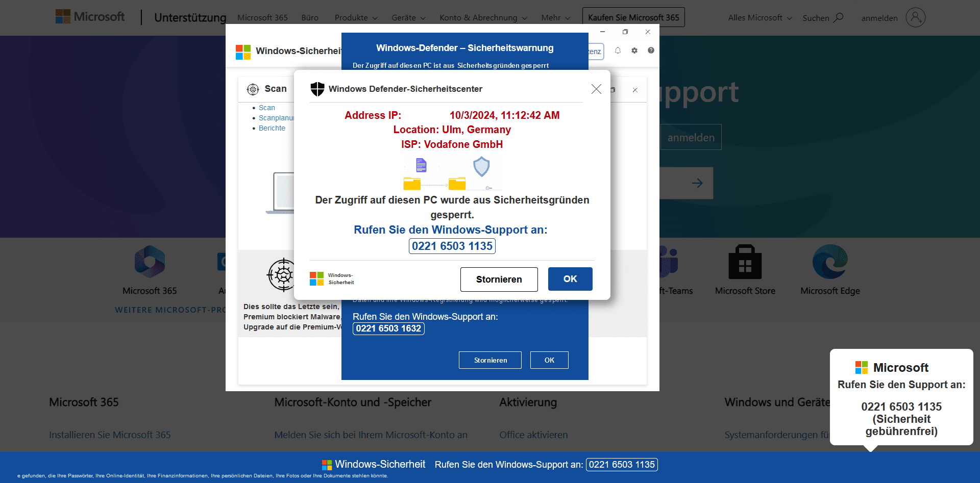
Task: Click the Microsoft Store label
Action: click(745, 291)
